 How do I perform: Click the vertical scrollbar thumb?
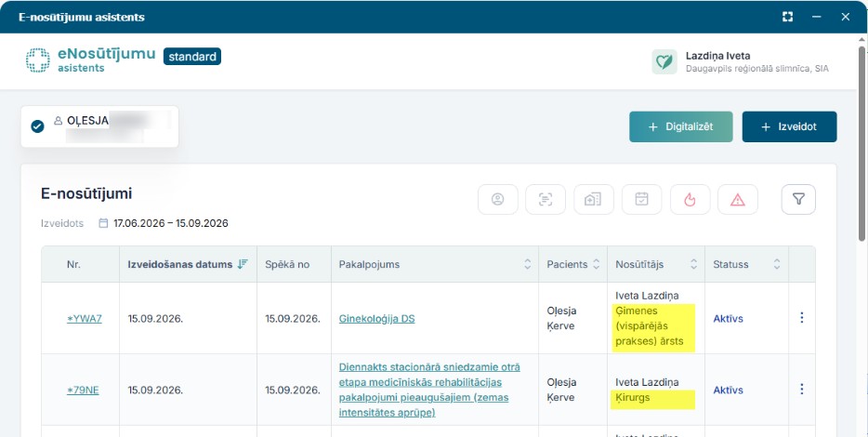click(x=861, y=144)
